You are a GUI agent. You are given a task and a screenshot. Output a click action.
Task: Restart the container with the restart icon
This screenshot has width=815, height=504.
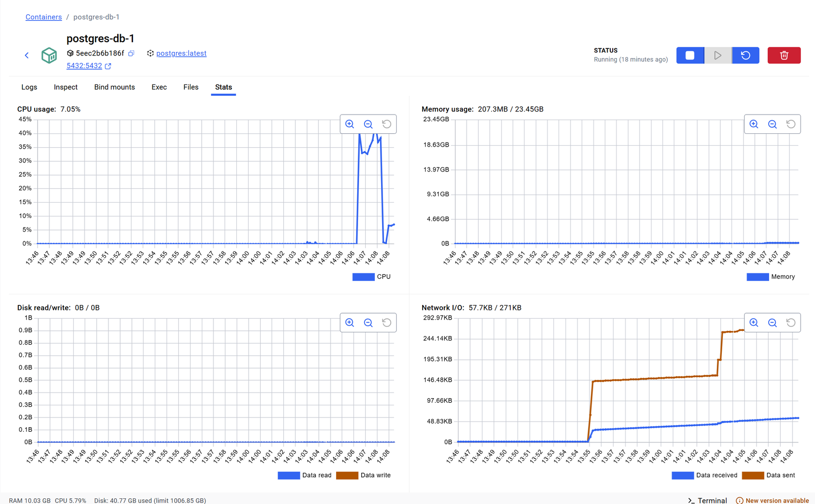click(745, 55)
